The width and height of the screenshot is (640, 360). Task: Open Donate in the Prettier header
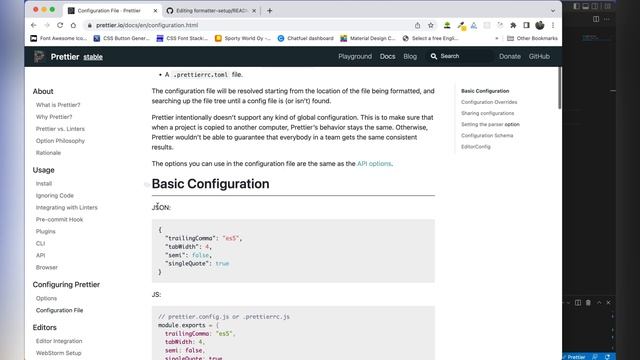(510, 56)
